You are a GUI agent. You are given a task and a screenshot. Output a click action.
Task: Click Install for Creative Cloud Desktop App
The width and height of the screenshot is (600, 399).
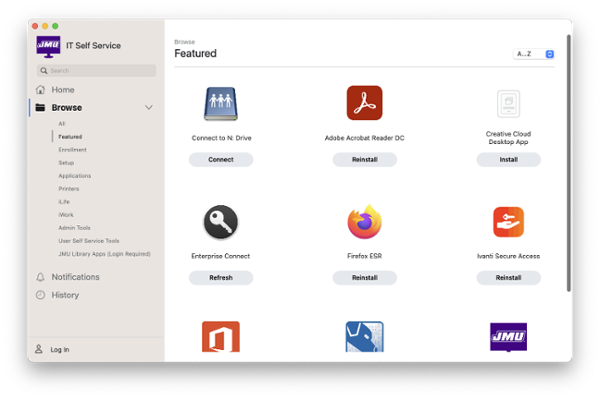pos(508,160)
